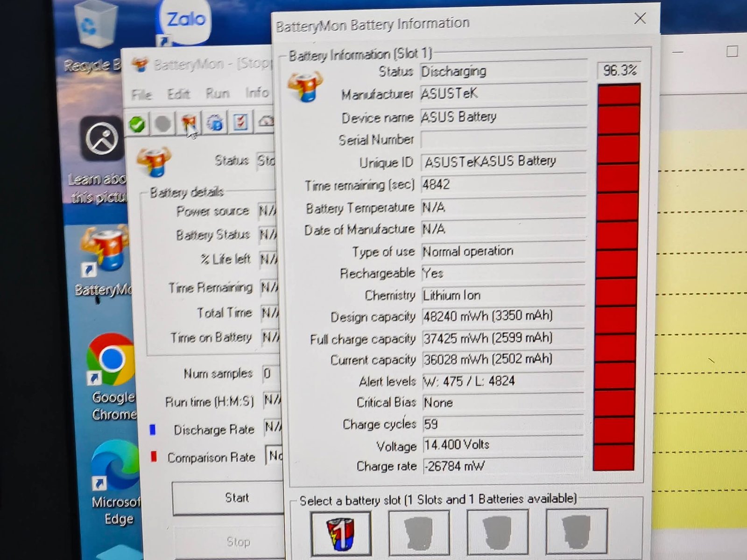Click the red Comparison Rate color swatch
This screenshot has height=560, width=747.
click(154, 457)
